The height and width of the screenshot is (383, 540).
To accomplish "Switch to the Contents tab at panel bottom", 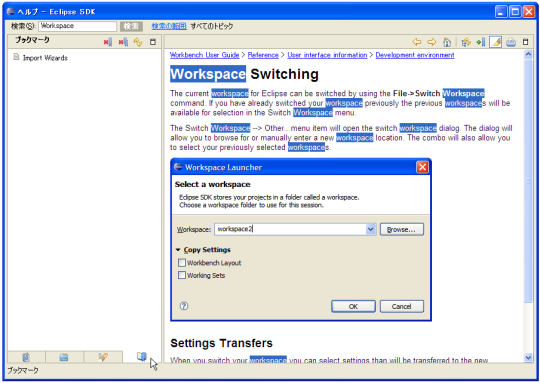I will point(26,357).
